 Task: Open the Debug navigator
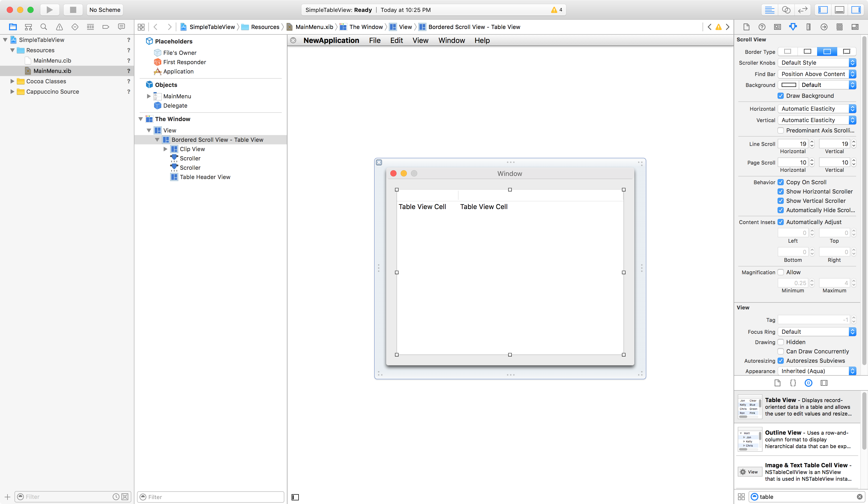[x=90, y=27]
